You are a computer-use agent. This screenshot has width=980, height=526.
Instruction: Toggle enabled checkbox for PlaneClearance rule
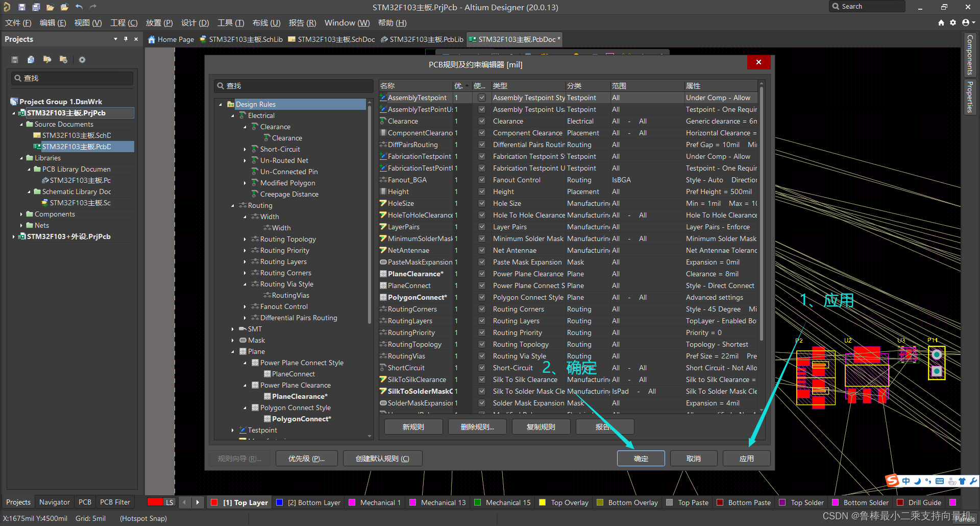(481, 274)
